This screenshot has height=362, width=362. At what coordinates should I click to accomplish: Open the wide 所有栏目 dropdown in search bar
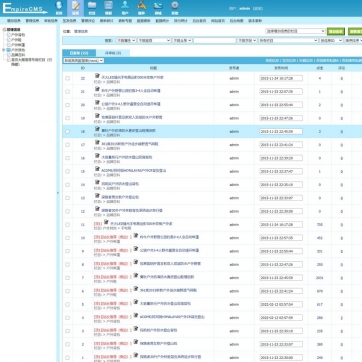pyautogui.click(x=288, y=40)
